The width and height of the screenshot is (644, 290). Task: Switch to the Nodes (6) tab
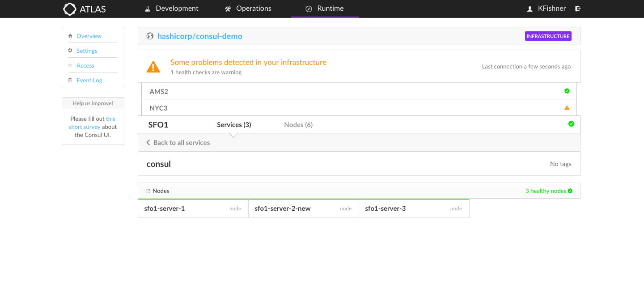tap(298, 125)
